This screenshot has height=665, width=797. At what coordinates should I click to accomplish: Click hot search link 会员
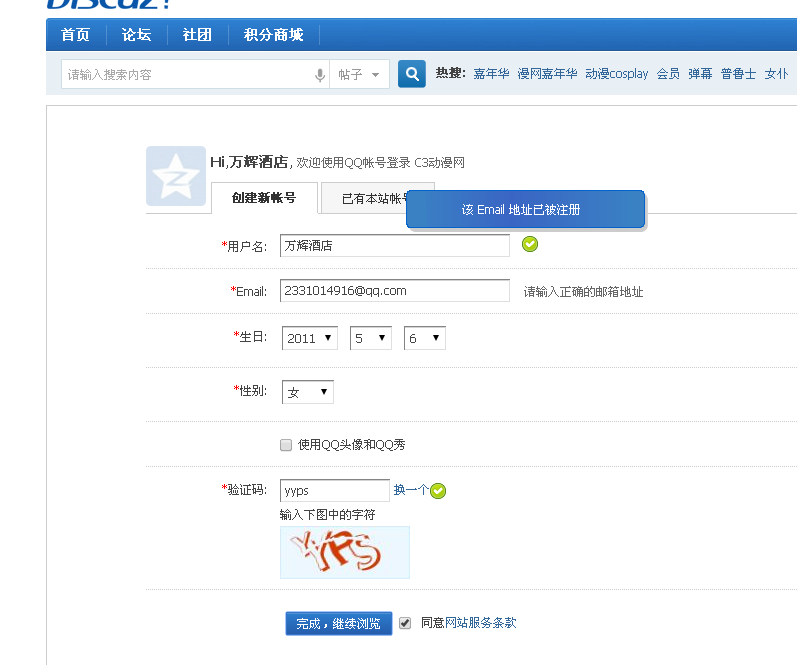coord(668,74)
